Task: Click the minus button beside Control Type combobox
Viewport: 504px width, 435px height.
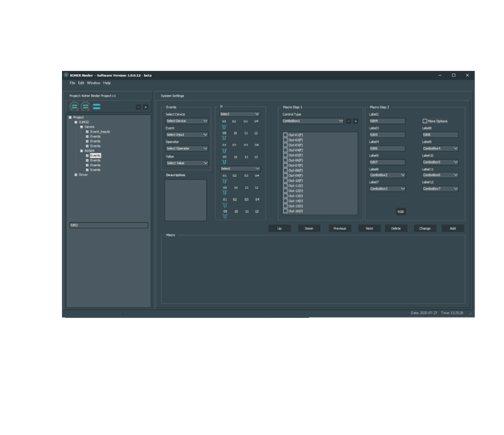Action: [349, 121]
